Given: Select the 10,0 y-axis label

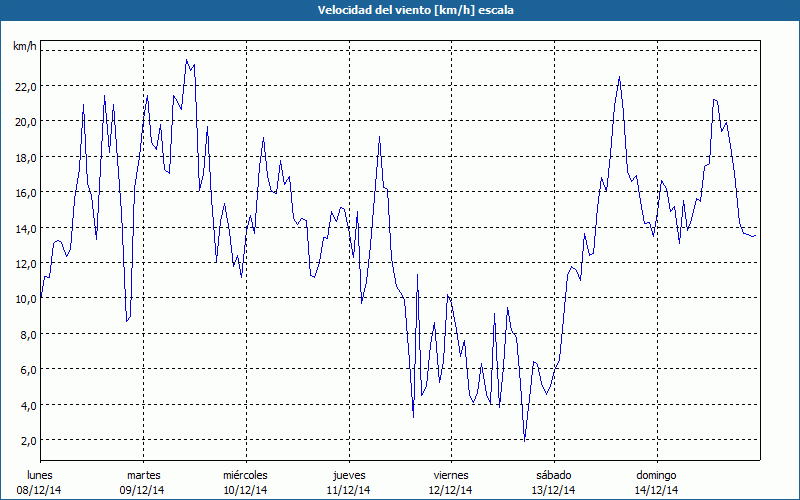Looking at the screenshot, I should [x=25, y=299].
